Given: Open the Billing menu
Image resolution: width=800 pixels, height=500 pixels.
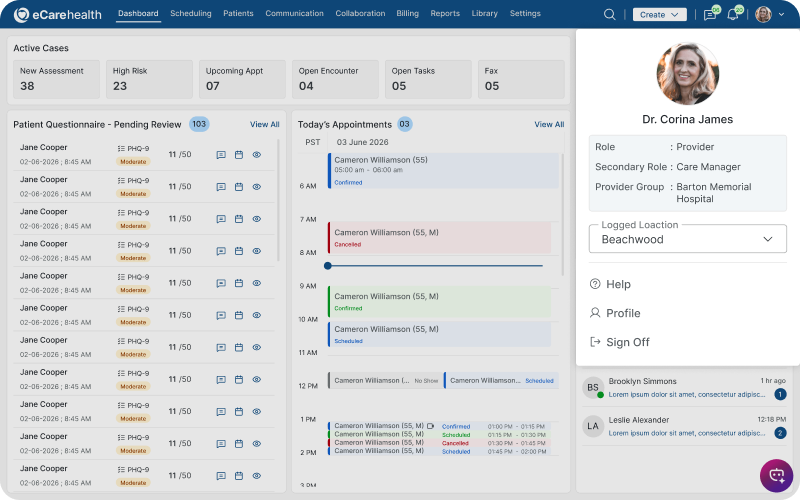Looking at the screenshot, I should 408,14.
